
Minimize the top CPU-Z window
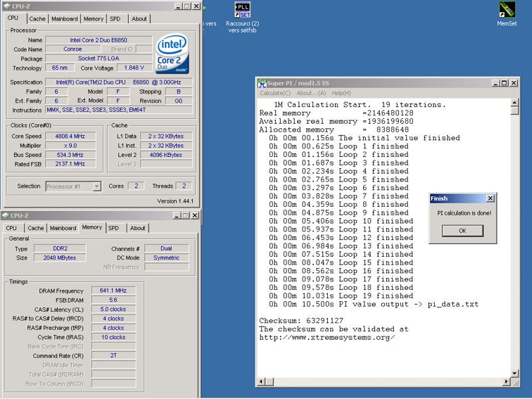click(x=178, y=6)
